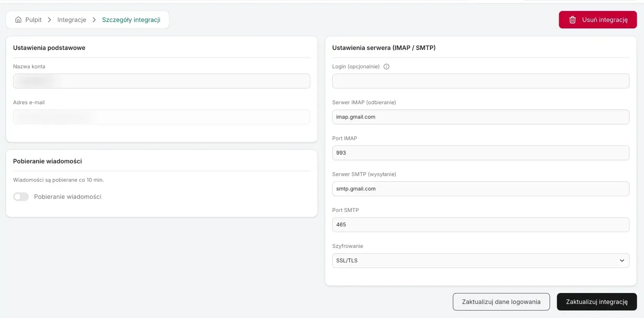Click the Serwer IMAP field with imap.gmail.com
The width and height of the screenshot is (644, 318).
coord(481,117)
